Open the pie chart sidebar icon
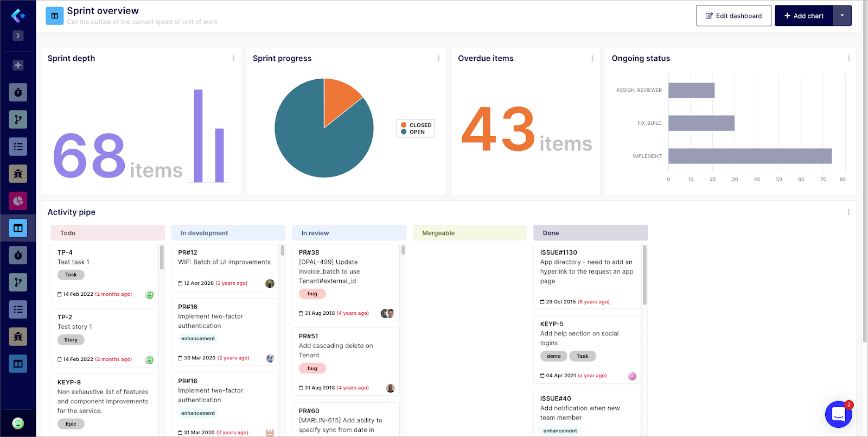The image size is (868, 437). point(18,201)
